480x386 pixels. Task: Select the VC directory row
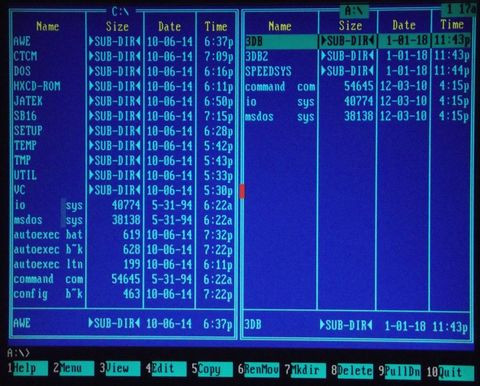point(123,190)
